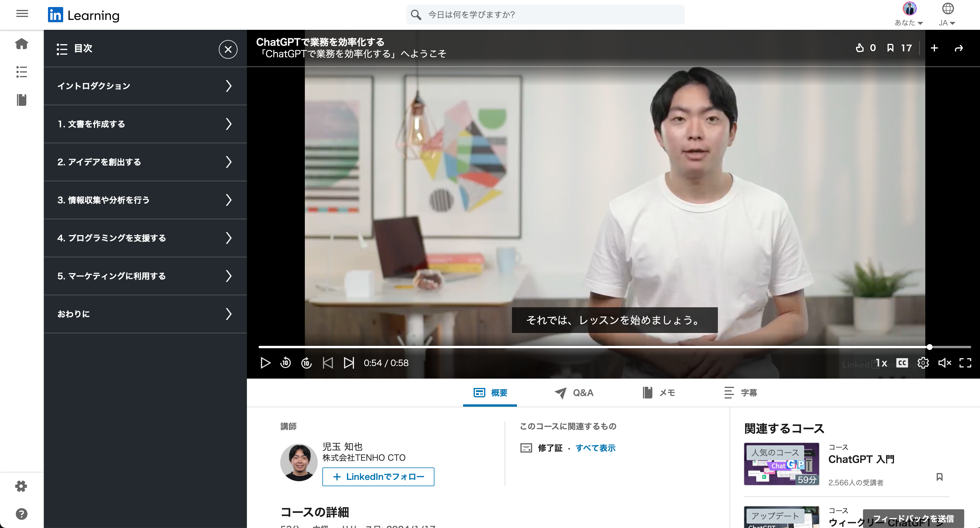
Task: Switch to the Q&A tab
Action: point(574,393)
